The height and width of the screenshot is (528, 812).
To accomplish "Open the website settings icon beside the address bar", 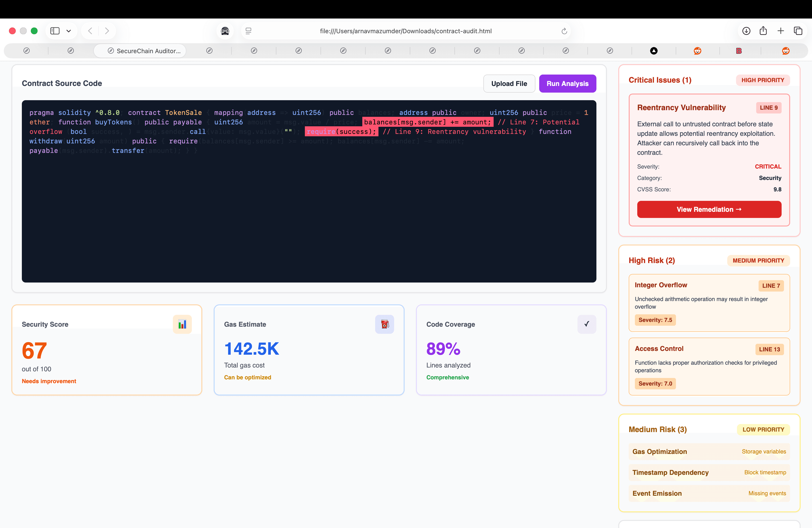I will coord(248,31).
